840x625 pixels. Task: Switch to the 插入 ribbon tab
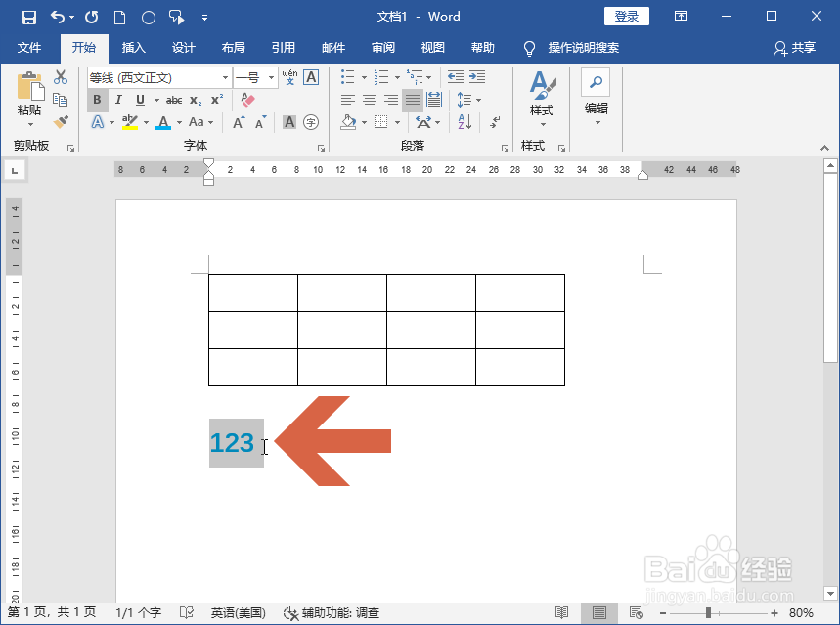click(x=133, y=48)
